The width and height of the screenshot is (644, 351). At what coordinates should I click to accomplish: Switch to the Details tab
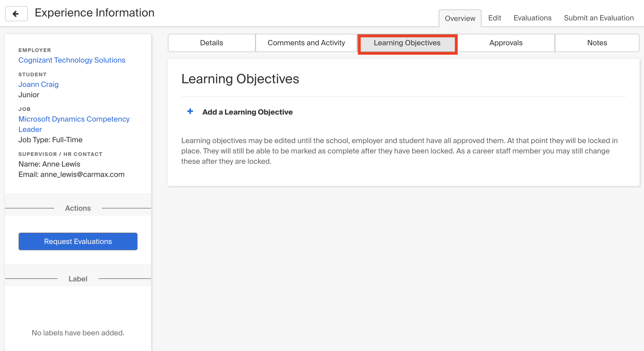click(211, 43)
